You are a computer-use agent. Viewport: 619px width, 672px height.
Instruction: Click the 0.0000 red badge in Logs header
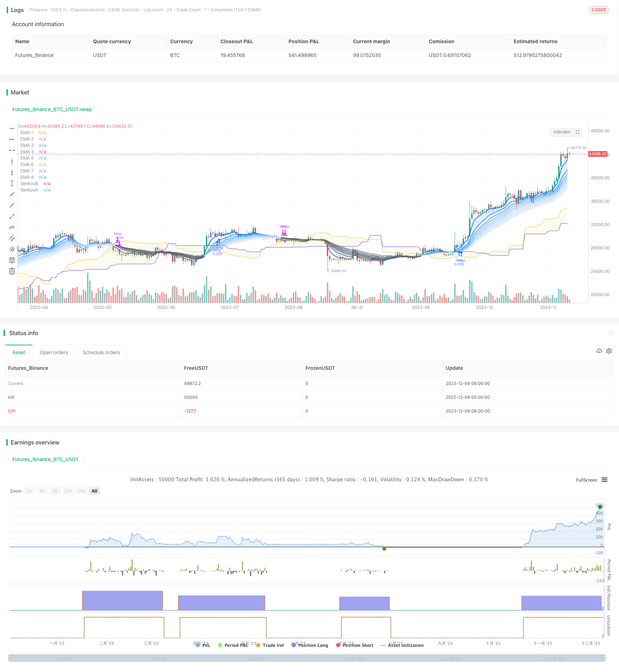(x=599, y=10)
